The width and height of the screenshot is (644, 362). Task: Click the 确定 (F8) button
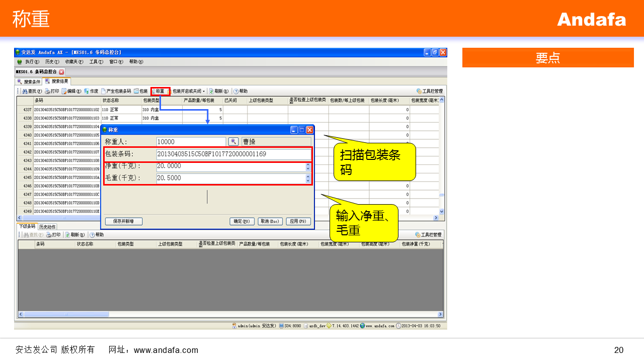tap(242, 221)
